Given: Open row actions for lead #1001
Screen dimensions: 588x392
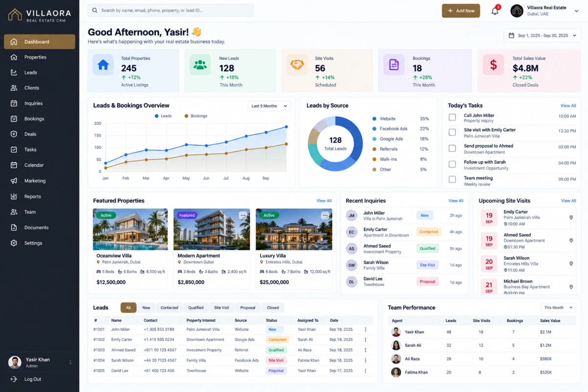Looking at the screenshot, I should point(366,329).
